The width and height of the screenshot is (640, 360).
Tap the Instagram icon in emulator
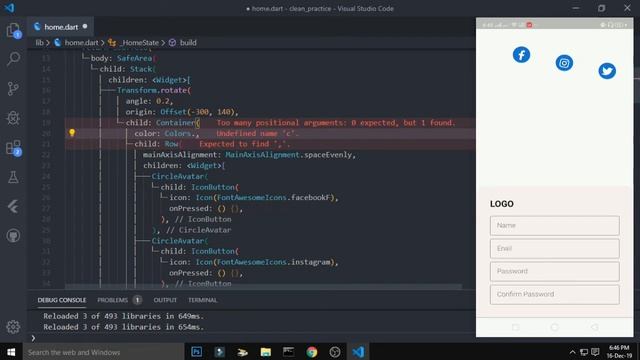[564, 63]
